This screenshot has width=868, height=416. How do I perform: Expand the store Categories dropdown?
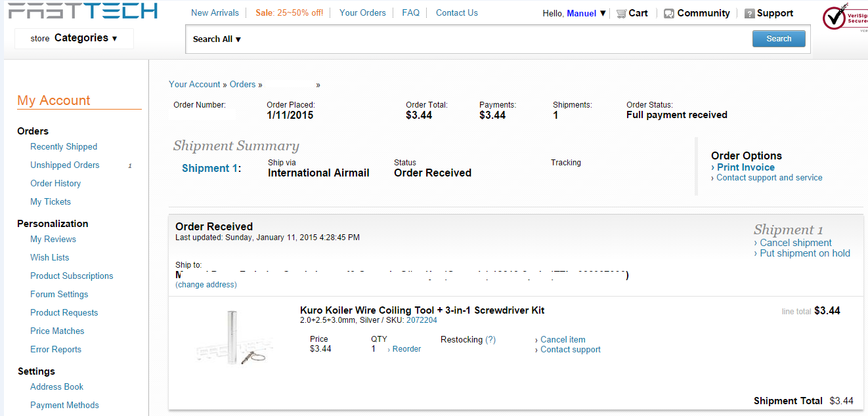74,38
